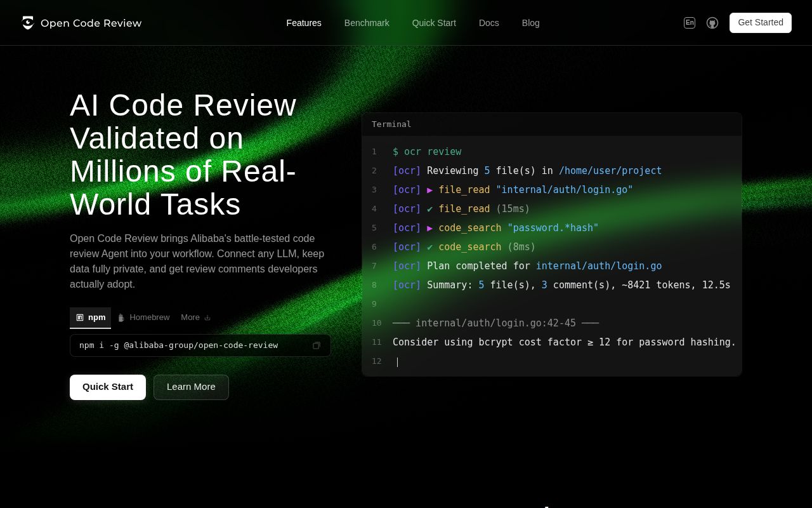
Task: Click the hero description mentioning Alibaba
Action: pyautogui.click(x=197, y=262)
